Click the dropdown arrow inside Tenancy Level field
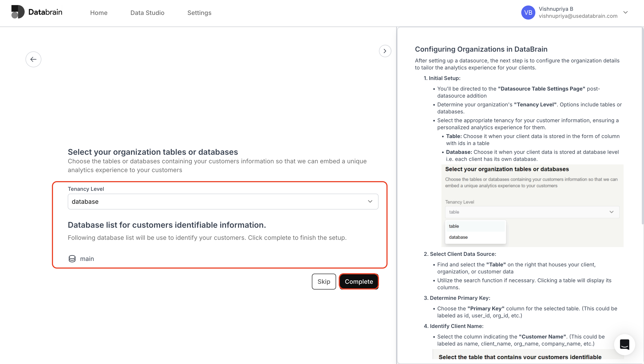The width and height of the screenshot is (644, 364). pyautogui.click(x=370, y=201)
